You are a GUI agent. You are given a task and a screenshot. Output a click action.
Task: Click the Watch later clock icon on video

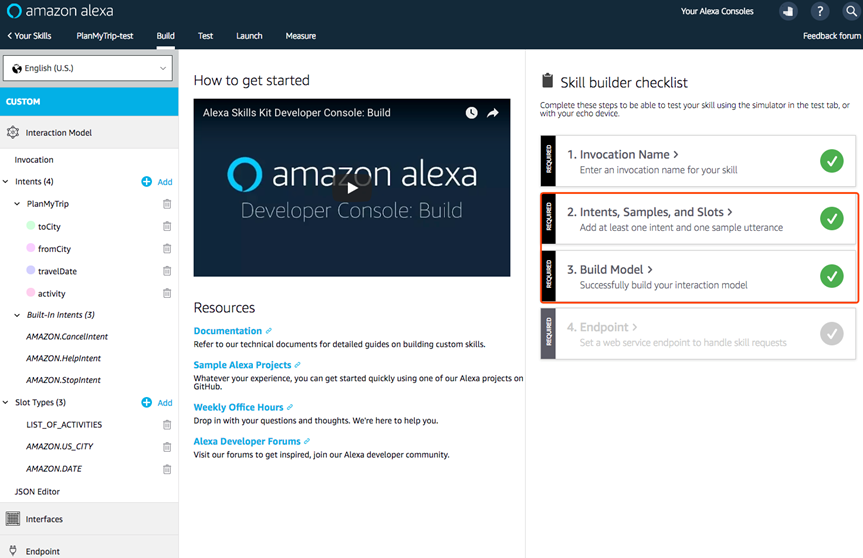pos(472,113)
